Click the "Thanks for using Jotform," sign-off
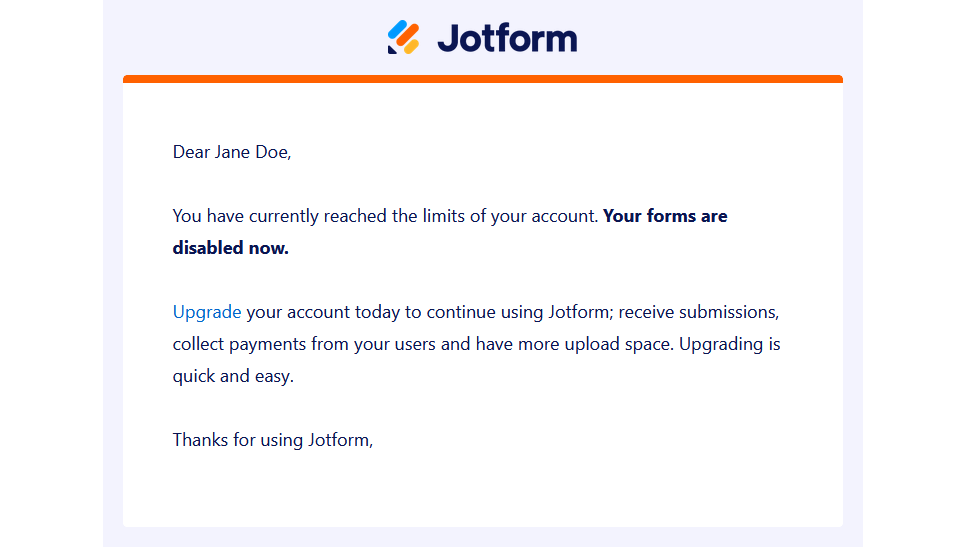The height and width of the screenshot is (547, 966). (272, 439)
